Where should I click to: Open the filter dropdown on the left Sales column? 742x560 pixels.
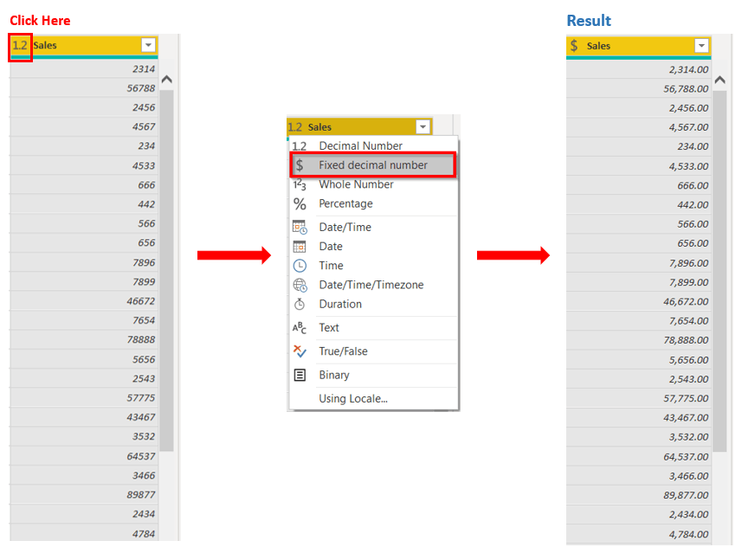pos(147,45)
